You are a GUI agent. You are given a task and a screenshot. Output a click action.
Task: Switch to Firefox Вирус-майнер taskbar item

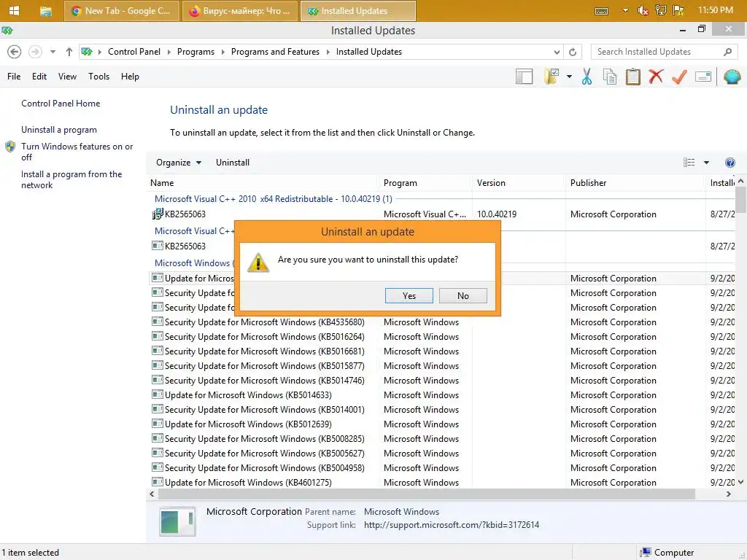click(x=239, y=11)
